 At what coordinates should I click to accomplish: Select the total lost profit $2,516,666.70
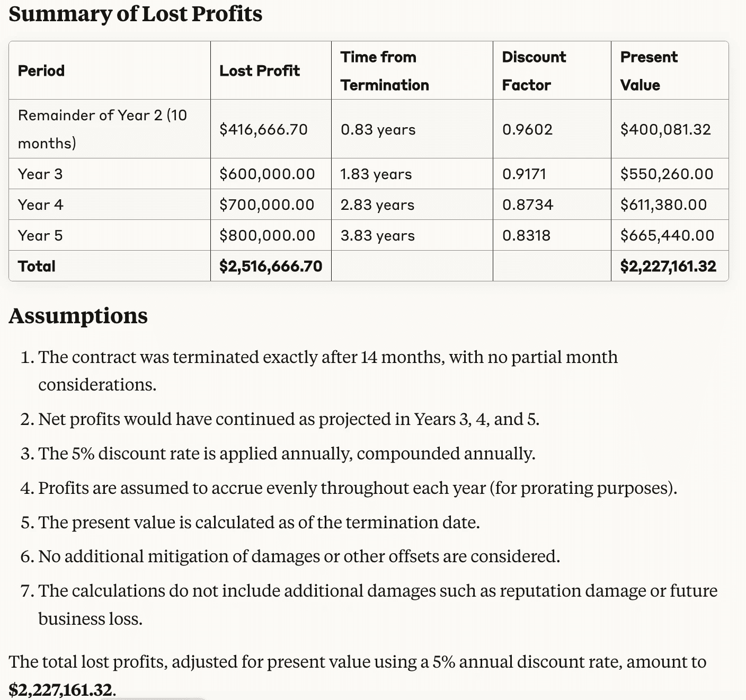(x=271, y=266)
